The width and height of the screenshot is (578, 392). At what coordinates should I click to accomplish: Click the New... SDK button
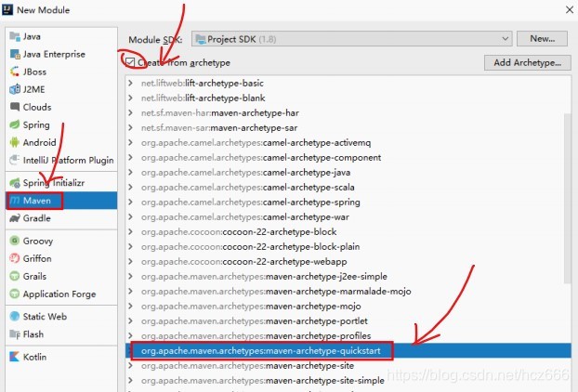point(542,39)
